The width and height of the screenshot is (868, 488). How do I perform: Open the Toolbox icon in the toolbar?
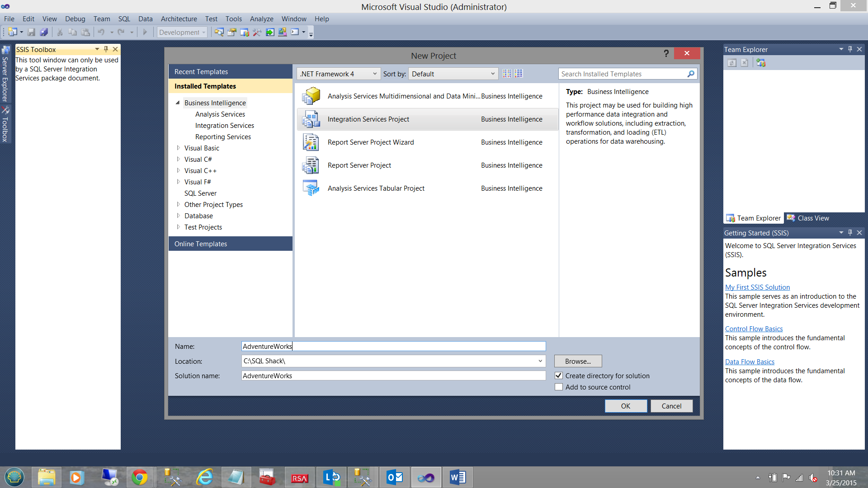(257, 32)
